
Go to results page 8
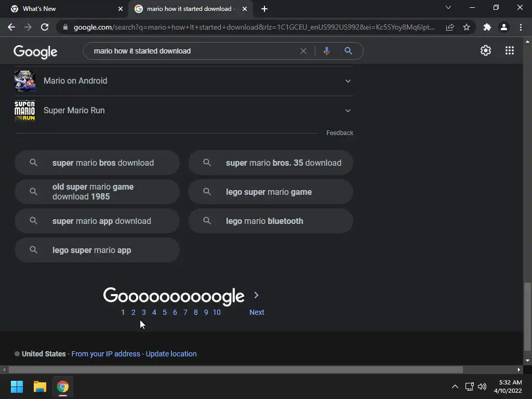coord(196,312)
